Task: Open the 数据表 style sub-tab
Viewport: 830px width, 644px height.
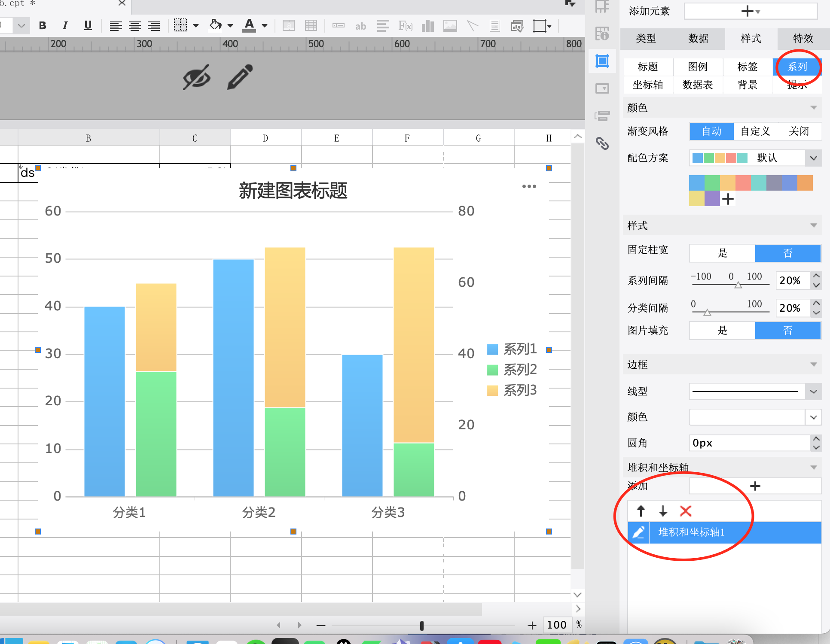Action: [x=698, y=85]
